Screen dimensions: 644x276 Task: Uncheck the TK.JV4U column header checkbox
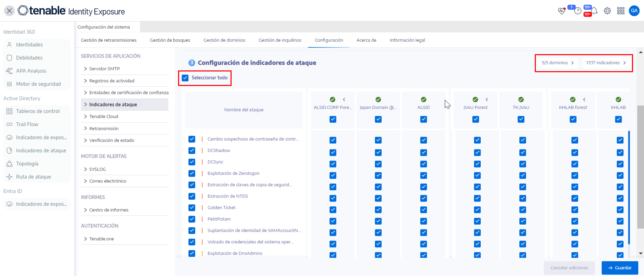[x=521, y=119]
